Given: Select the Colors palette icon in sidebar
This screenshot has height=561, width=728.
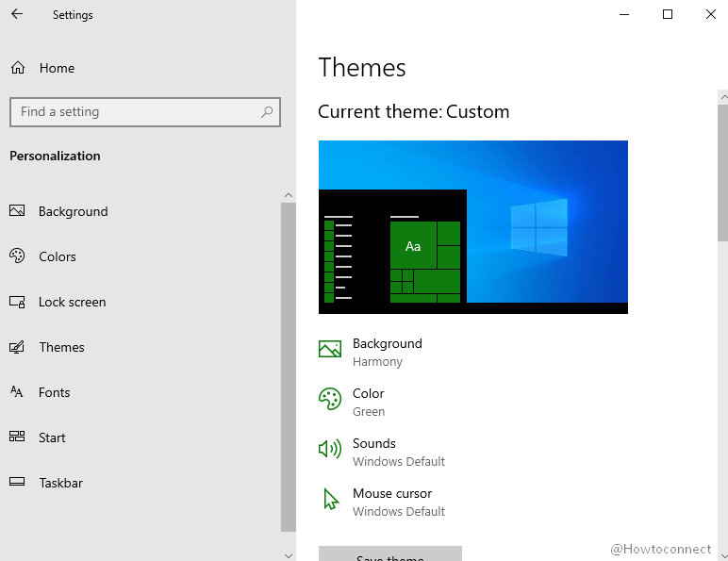Looking at the screenshot, I should point(17,256).
